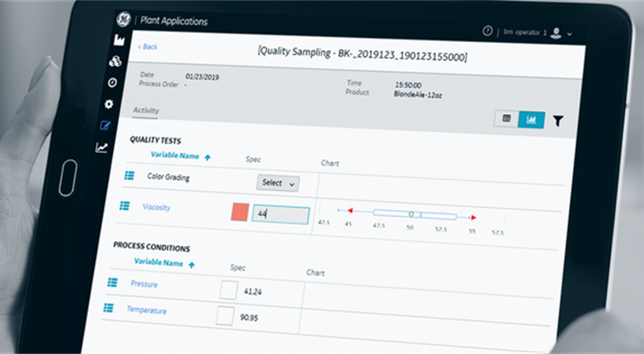Open the Color Grading row list icon

click(129, 176)
